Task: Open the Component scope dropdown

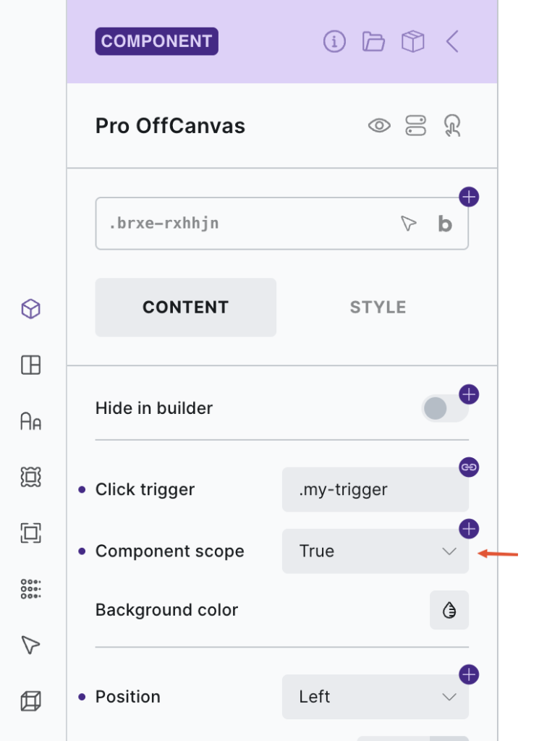Action: click(375, 551)
